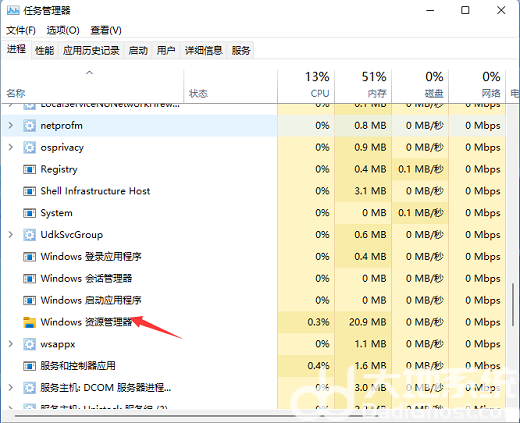Viewport: 520px width, 423px height.
Task: Switch to the 详细信息 tab
Action: pyautogui.click(x=203, y=50)
